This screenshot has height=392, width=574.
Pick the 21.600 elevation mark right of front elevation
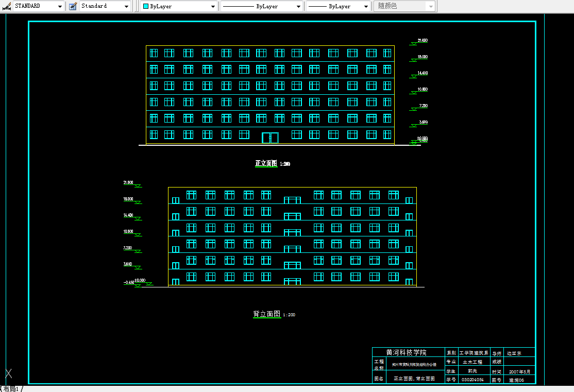pos(419,42)
